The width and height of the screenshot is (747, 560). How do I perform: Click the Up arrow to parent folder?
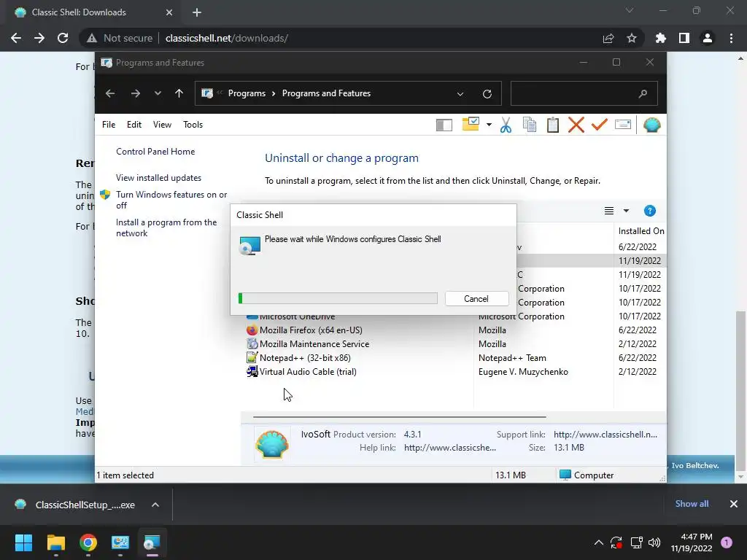[179, 93]
